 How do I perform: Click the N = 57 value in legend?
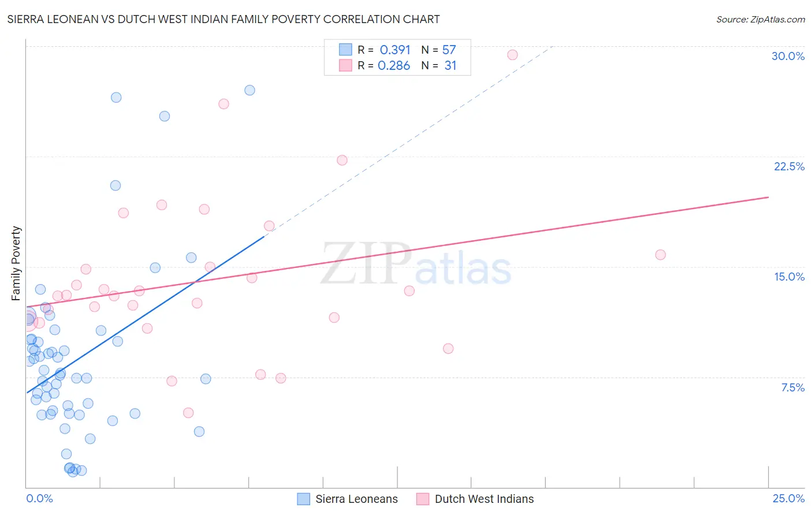pos(438,50)
